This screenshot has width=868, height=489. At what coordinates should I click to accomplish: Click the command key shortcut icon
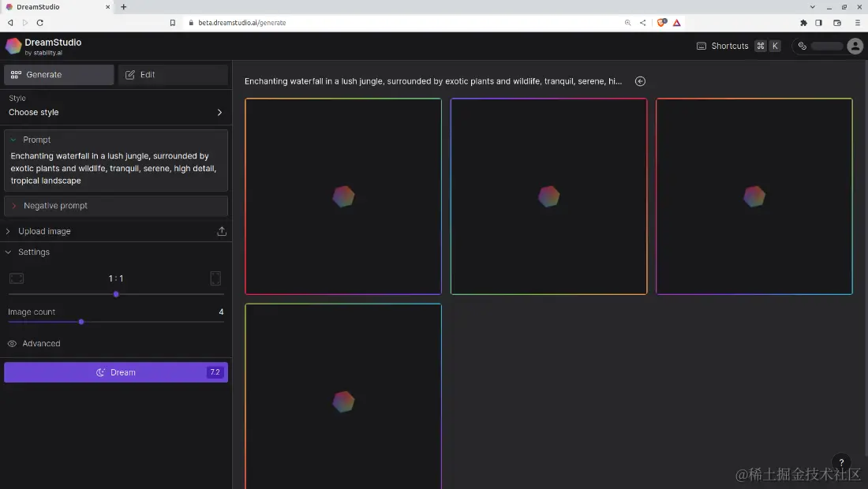point(761,46)
